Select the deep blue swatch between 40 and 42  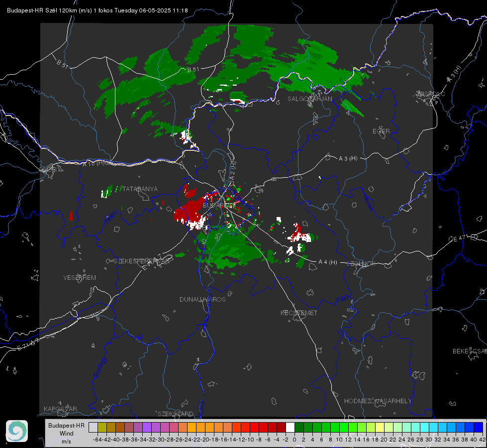(x=479, y=427)
